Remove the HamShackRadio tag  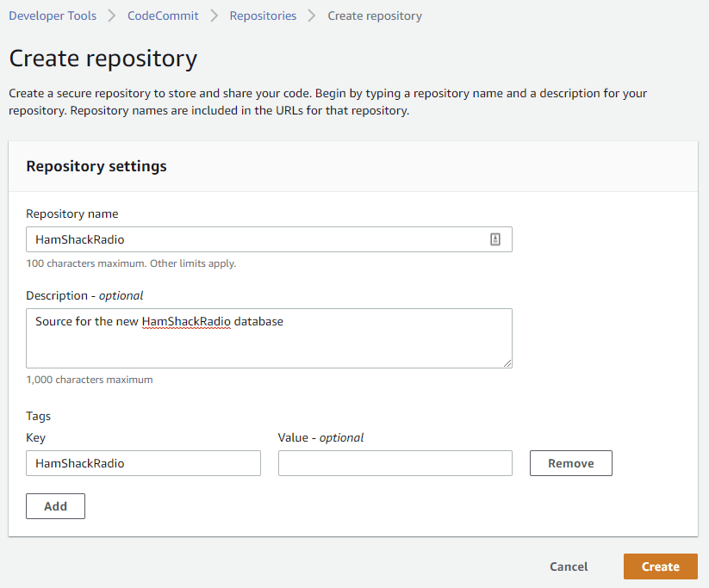(x=571, y=463)
